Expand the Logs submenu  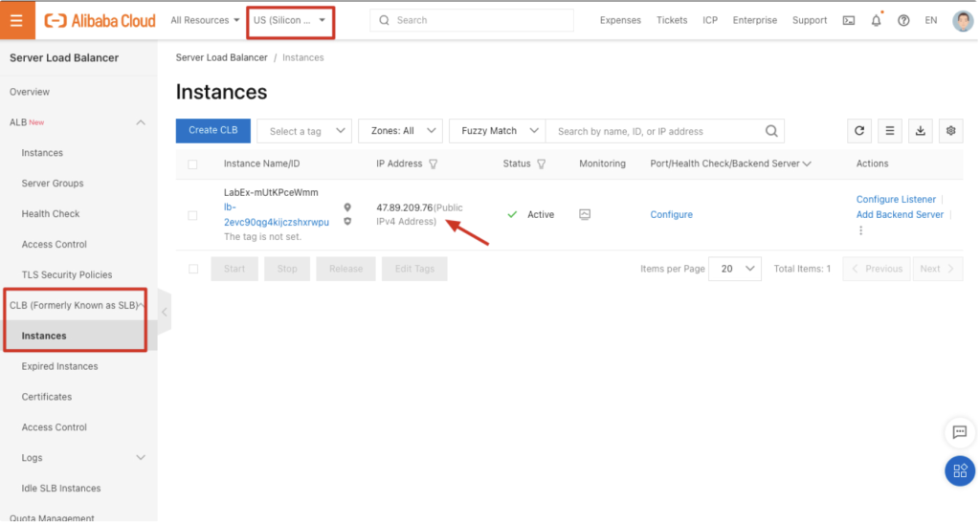[141, 458]
